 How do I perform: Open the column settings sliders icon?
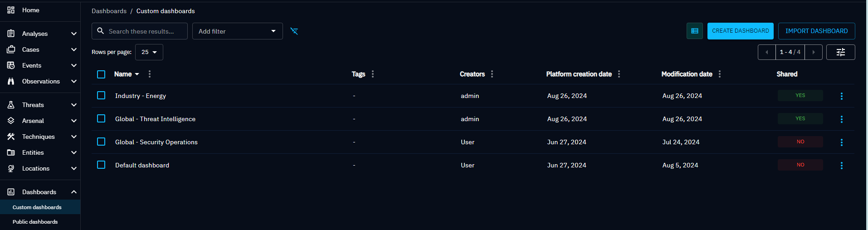pyautogui.click(x=840, y=52)
